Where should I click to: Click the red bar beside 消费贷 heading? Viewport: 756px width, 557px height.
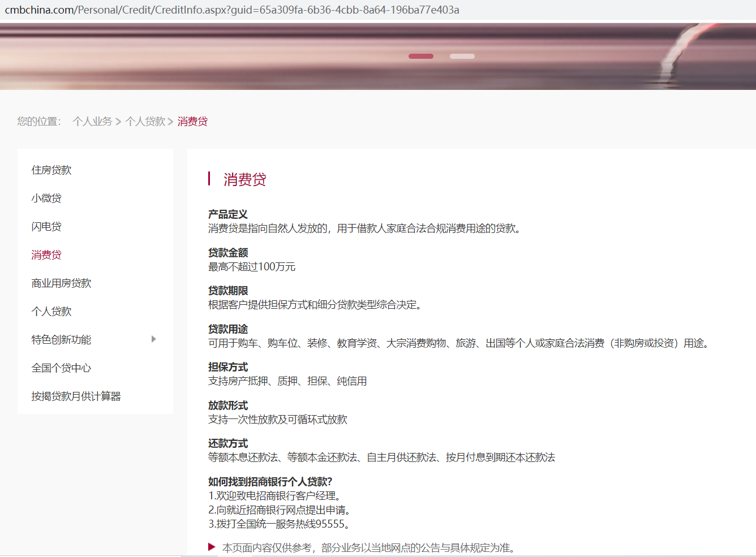pyautogui.click(x=210, y=179)
